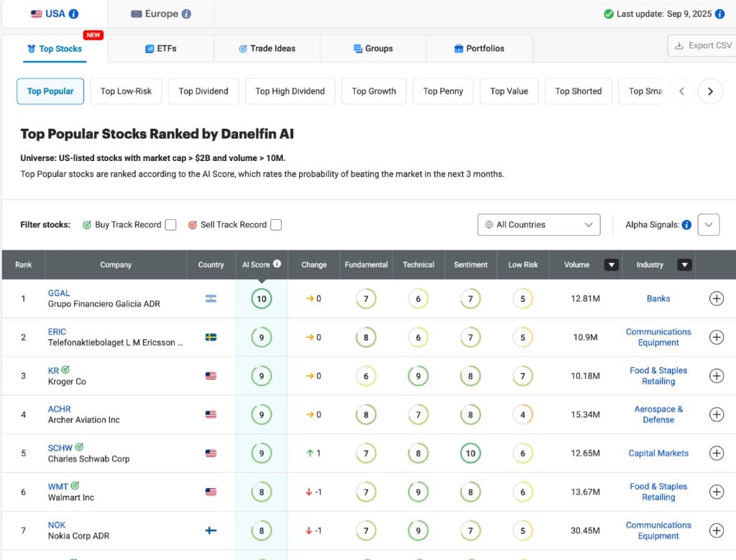Image resolution: width=736 pixels, height=560 pixels.
Task: Click the plus icon in Nokia row
Action: (717, 531)
